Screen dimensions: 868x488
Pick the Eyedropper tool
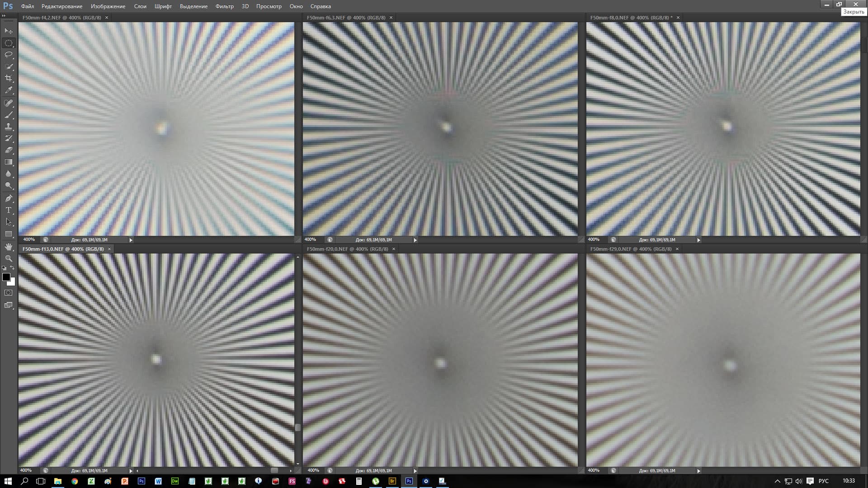(9, 90)
